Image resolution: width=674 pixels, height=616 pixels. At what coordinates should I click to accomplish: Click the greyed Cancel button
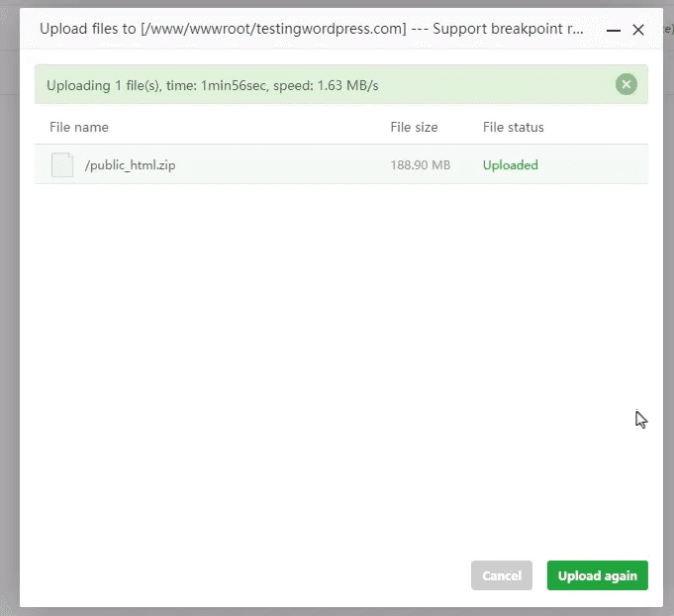pyautogui.click(x=501, y=575)
